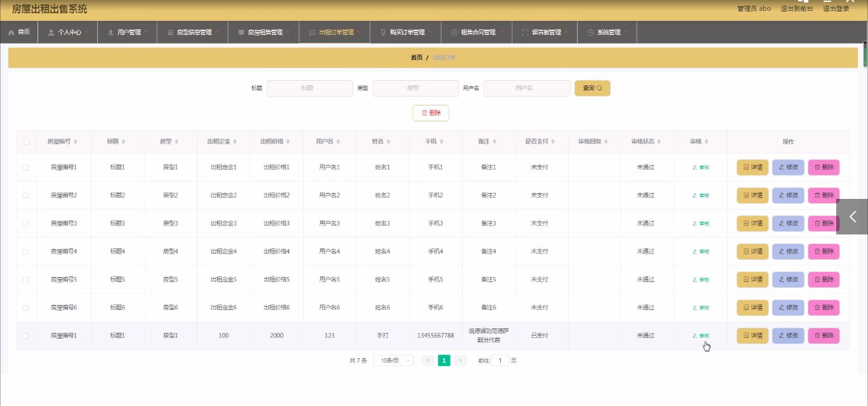Click the 已支付 cell in last row
Screen dimensions: 868x406
(539, 335)
